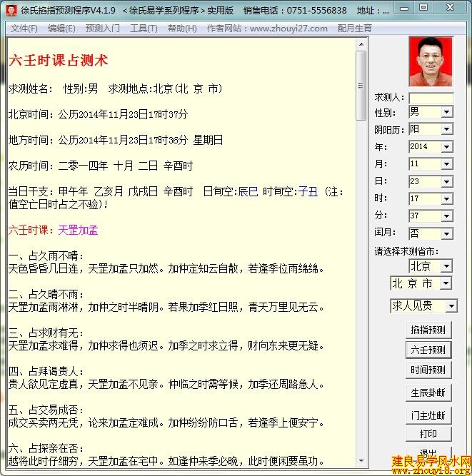Click the line 六、占探亲在否
Screen dimensions: 472x476
pos(46,448)
